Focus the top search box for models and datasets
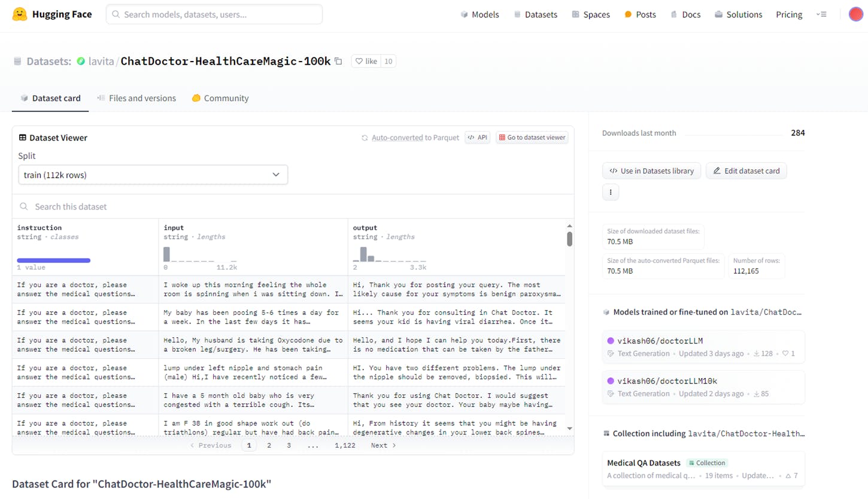This screenshot has height=499, width=868. 214,14
